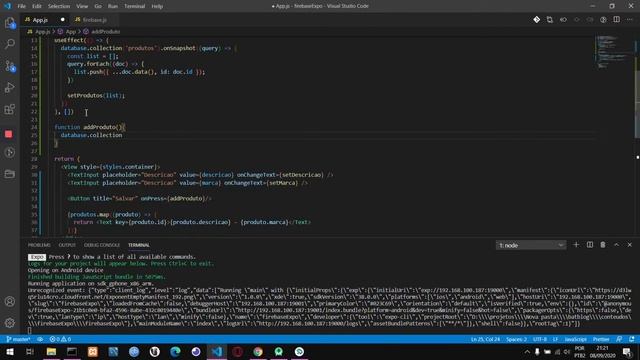Image resolution: width=640 pixels, height=360 pixels.
Task: Close the terminal panel
Action: click(629, 245)
